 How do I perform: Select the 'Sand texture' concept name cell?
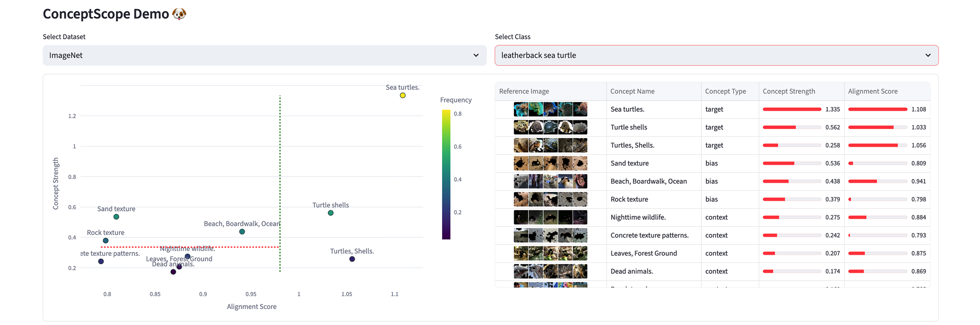point(653,164)
